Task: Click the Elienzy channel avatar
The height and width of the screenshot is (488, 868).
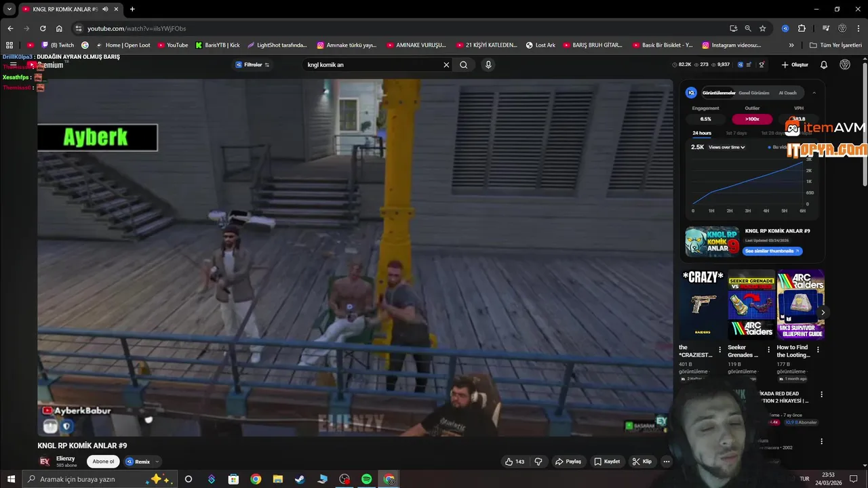Action: (x=45, y=462)
